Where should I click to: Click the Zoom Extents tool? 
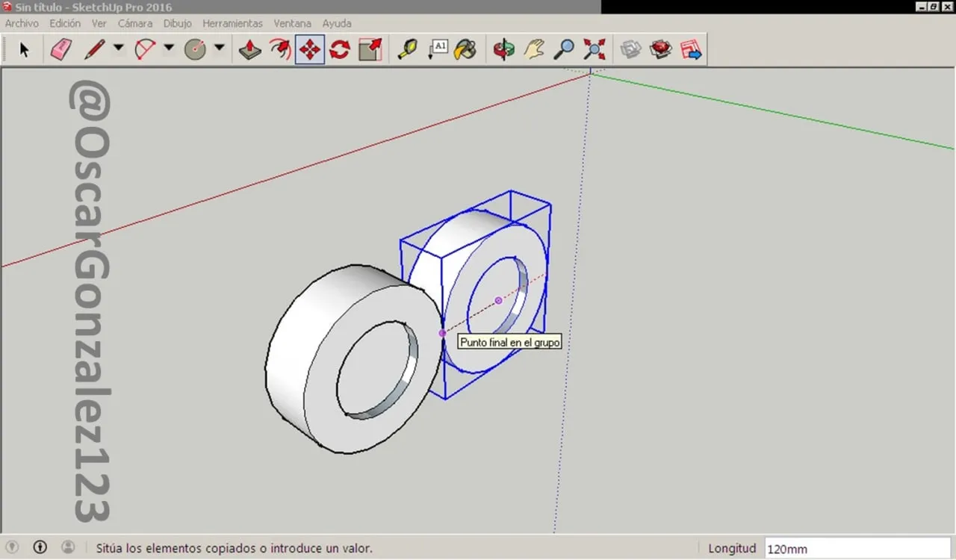tap(594, 50)
